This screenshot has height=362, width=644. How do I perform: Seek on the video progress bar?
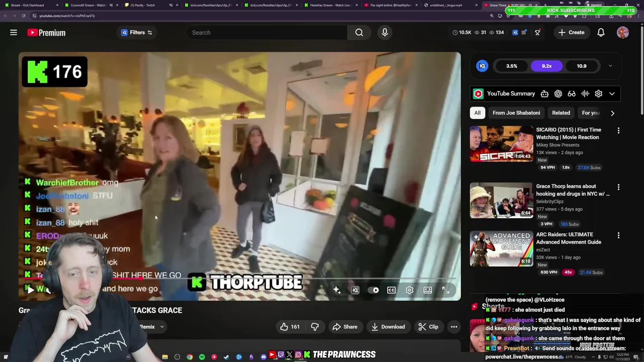pos(239,278)
